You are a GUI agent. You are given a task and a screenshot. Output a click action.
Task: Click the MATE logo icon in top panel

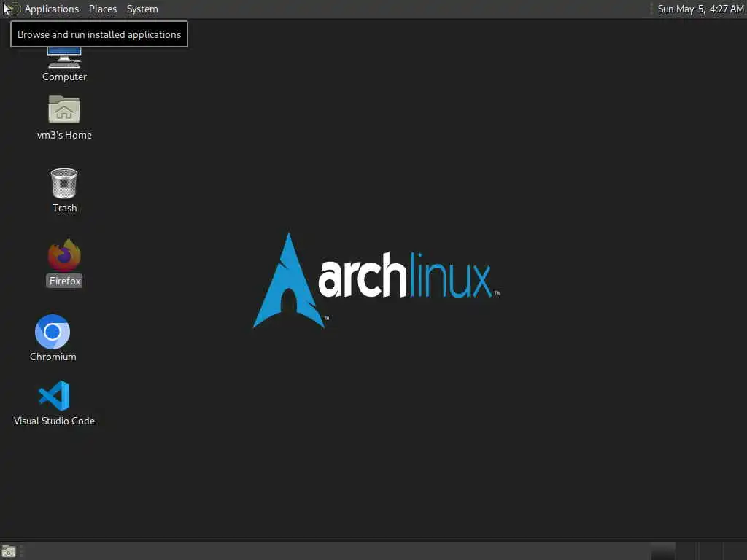(x=13, y=9)
